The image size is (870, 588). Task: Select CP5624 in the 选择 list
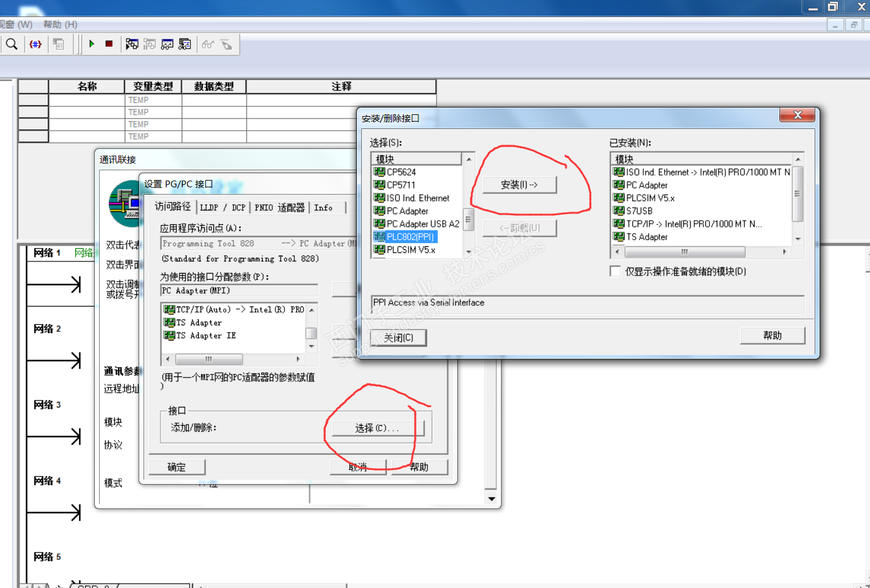click(x=401, y=172)
